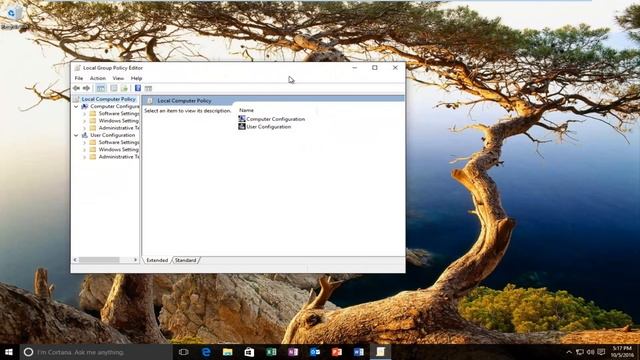Select Windows Settings folder under Computer Configuration

119,121
